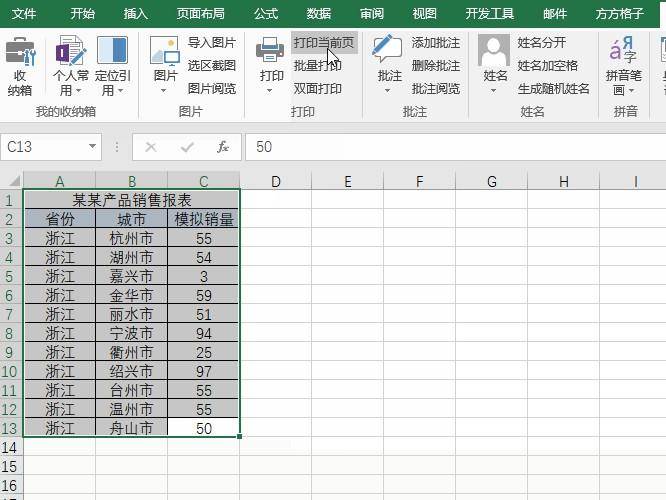Click 添加批注 button
This screenshot has height=500, width=666.
436,42
